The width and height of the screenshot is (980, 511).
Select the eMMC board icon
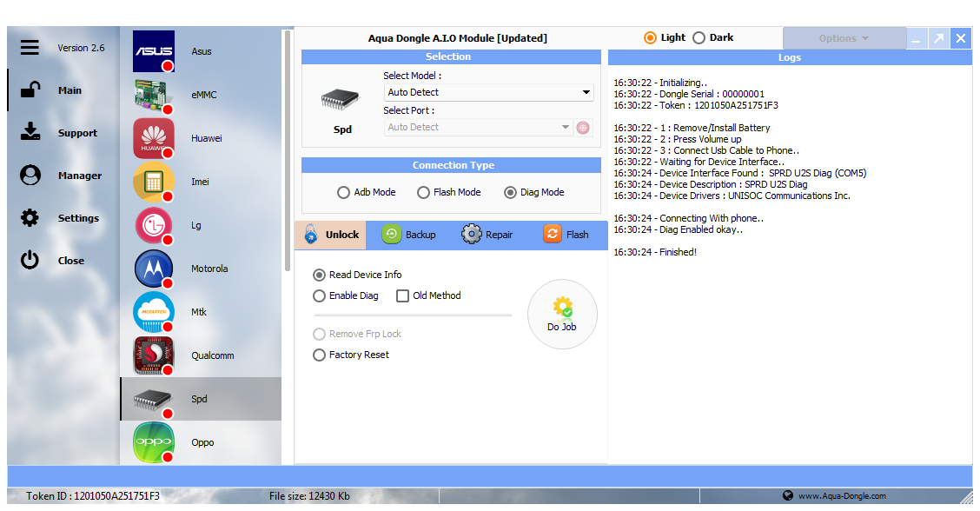(x=154, y=95)
